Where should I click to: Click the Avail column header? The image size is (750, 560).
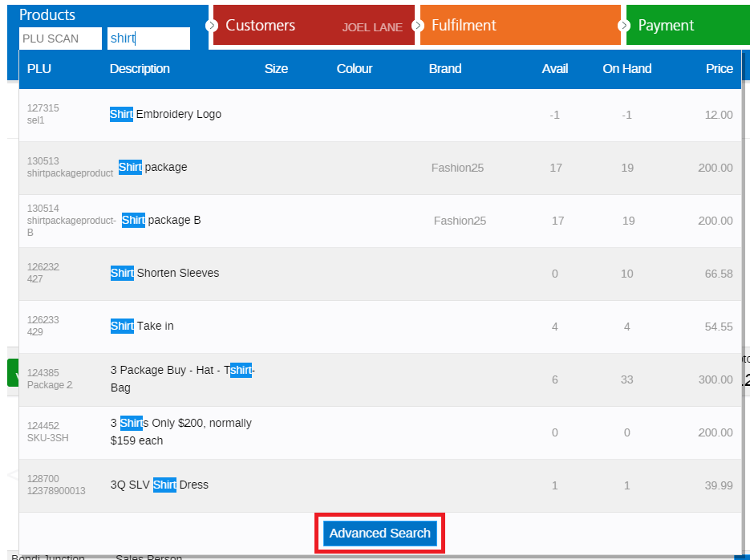click(x=555, y=69)
